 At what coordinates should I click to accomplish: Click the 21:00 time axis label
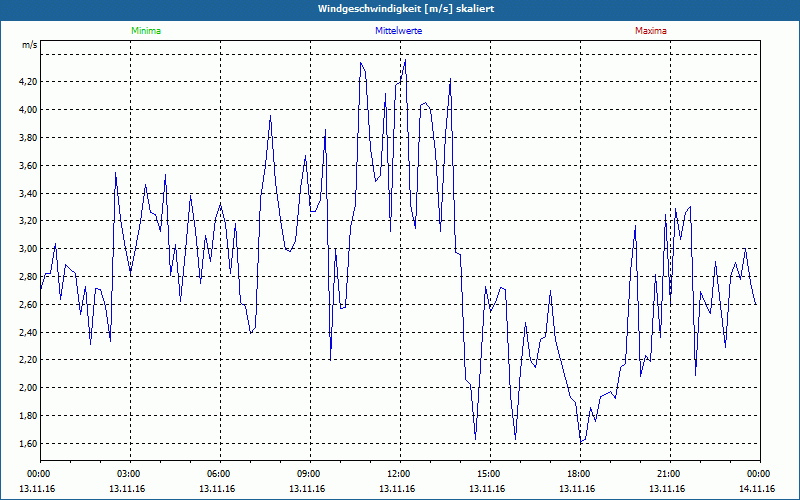[670, 474]
